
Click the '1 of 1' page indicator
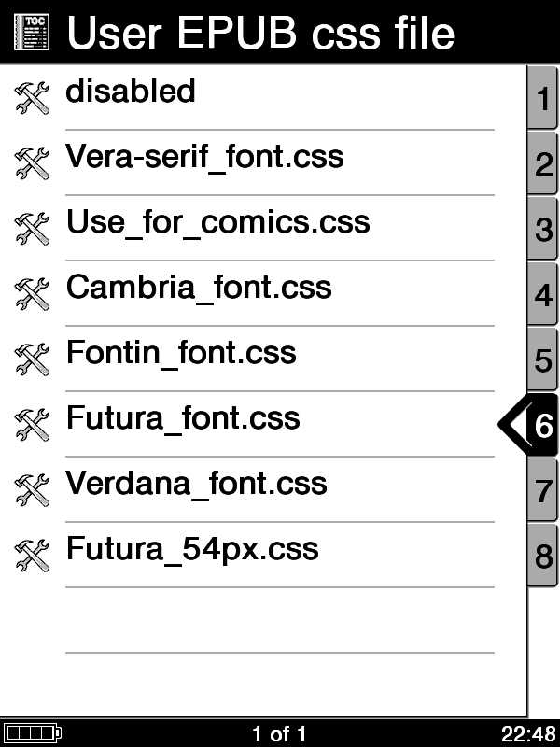pos(279,734)
